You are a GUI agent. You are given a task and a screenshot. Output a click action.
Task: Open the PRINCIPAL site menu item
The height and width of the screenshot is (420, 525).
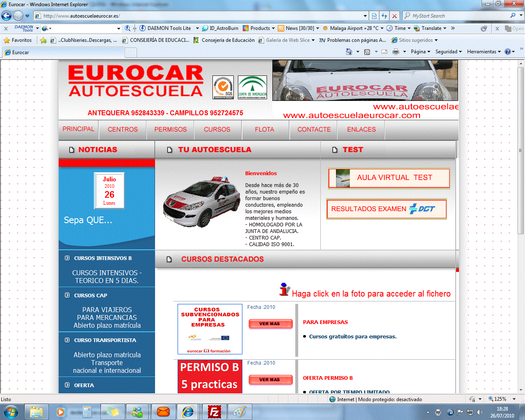point(78,129)
